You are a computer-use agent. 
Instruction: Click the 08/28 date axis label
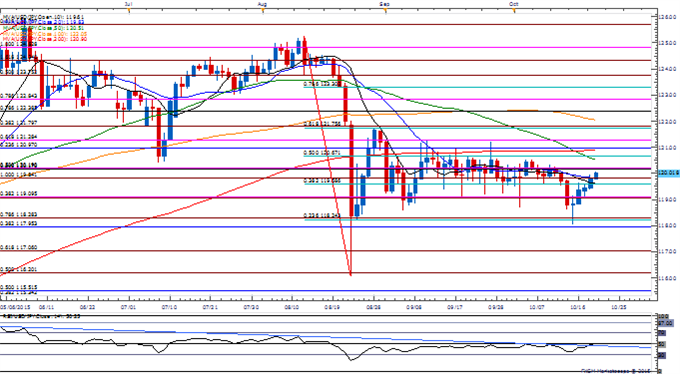coord(374,306)
